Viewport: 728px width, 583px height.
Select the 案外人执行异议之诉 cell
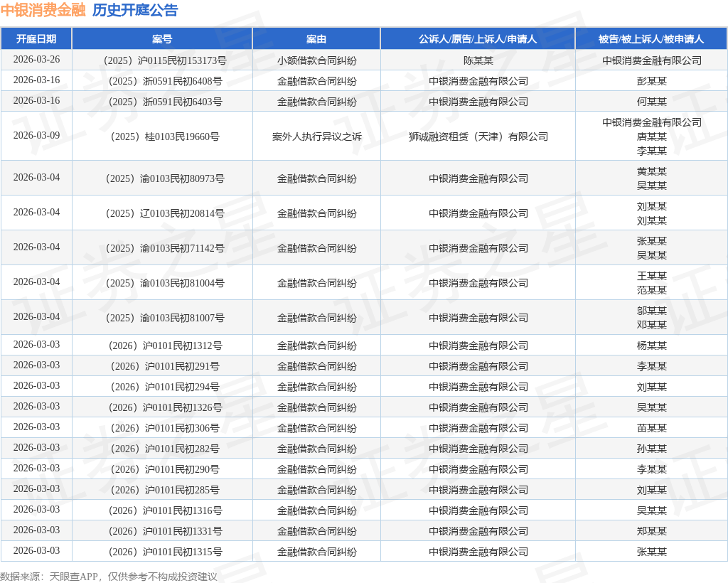[316, 137]
